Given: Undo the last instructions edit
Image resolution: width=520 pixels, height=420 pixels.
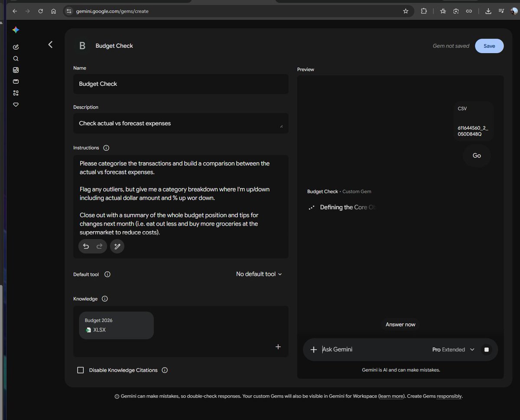Looking at the screenshot, I should point(86,246).
